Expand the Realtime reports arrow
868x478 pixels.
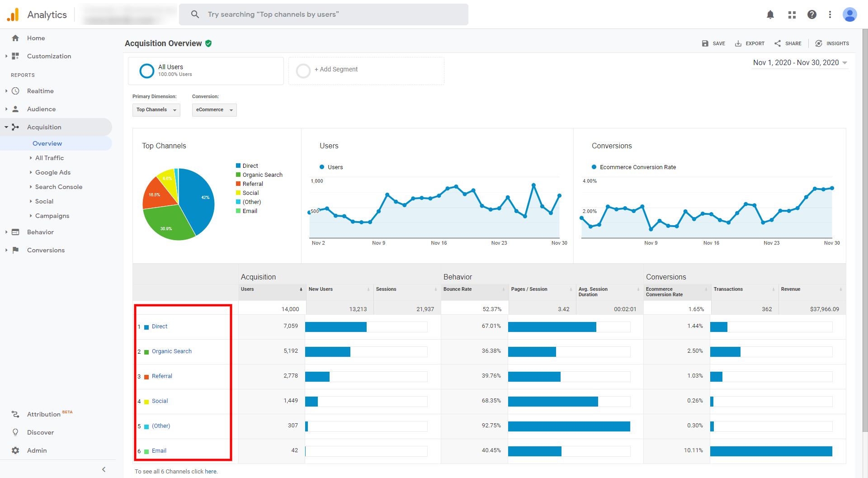(x=6, y=91)
